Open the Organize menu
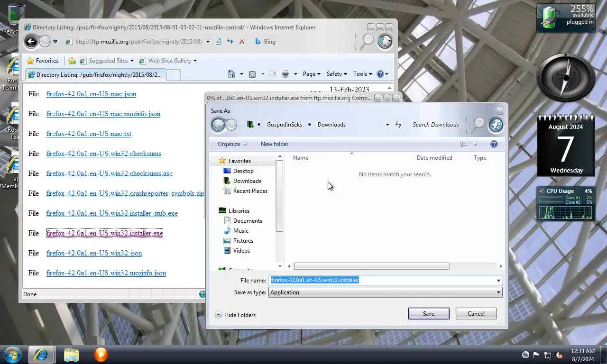607x364 pixels. pyautogui.click(x=232, y=144)
